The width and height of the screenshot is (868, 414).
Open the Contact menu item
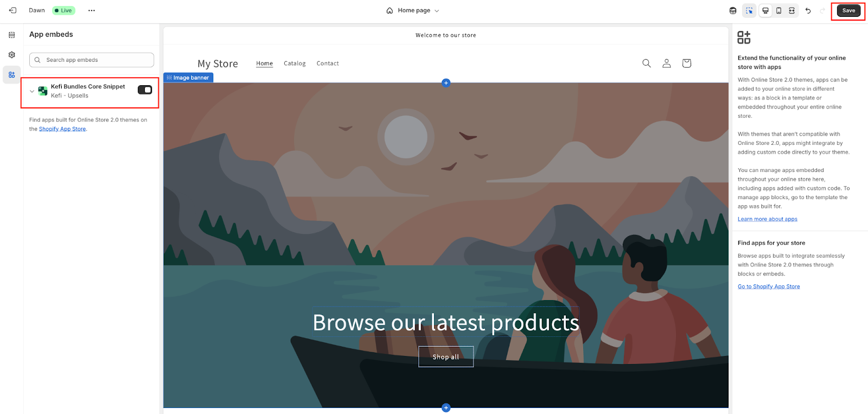pos(328,63)
